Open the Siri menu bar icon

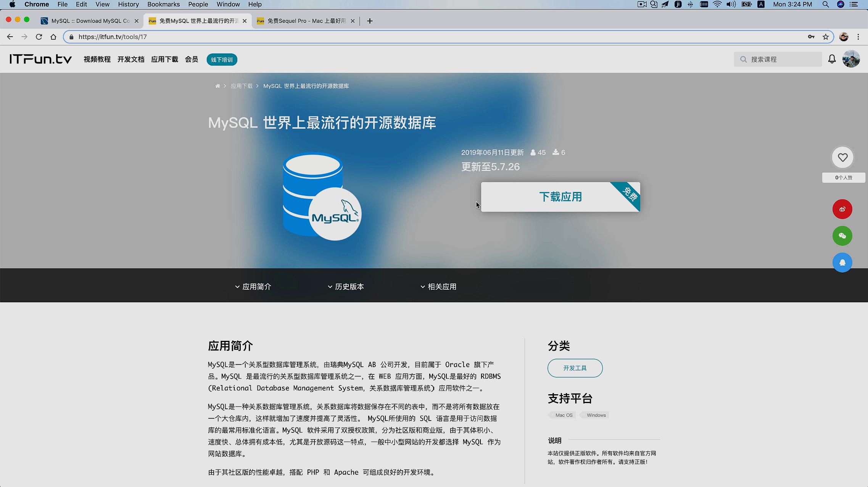click(841, 5)
